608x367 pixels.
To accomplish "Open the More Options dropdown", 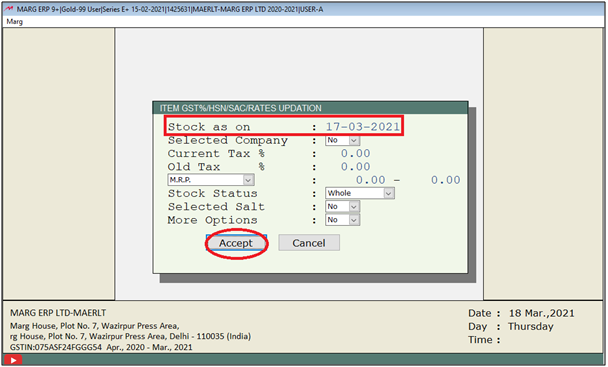I will coord(342,220).
